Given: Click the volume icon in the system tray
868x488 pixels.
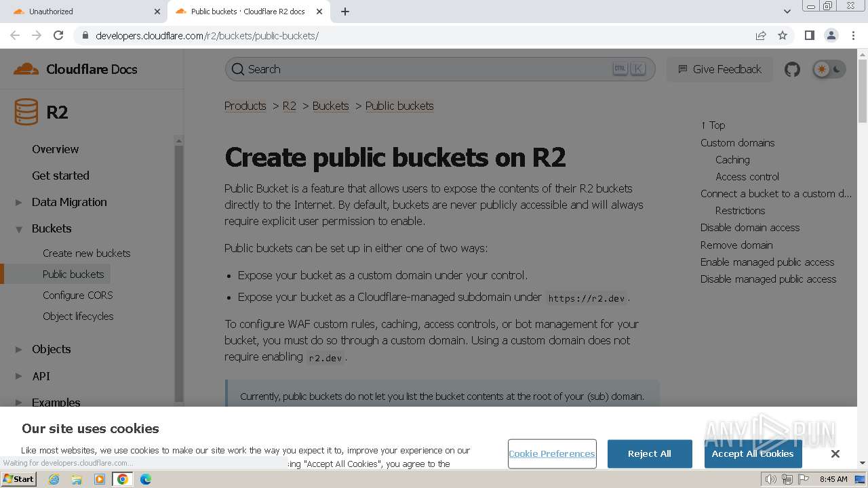Looking at the screenshot, I should 771,479.
